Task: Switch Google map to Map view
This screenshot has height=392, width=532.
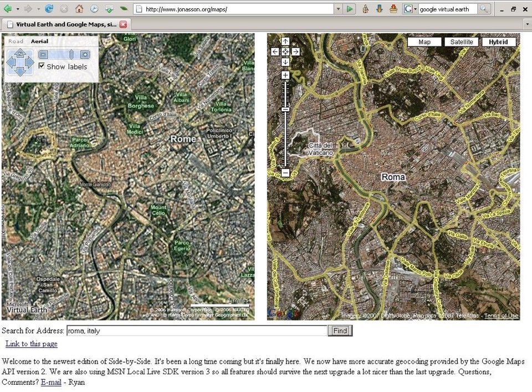Action: pyautogui.click(x=424, y=42)
